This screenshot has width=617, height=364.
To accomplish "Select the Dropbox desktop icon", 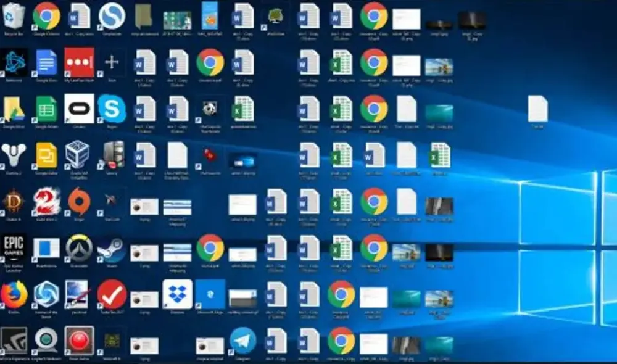I will pyautogui.click(x=177, y=294).
